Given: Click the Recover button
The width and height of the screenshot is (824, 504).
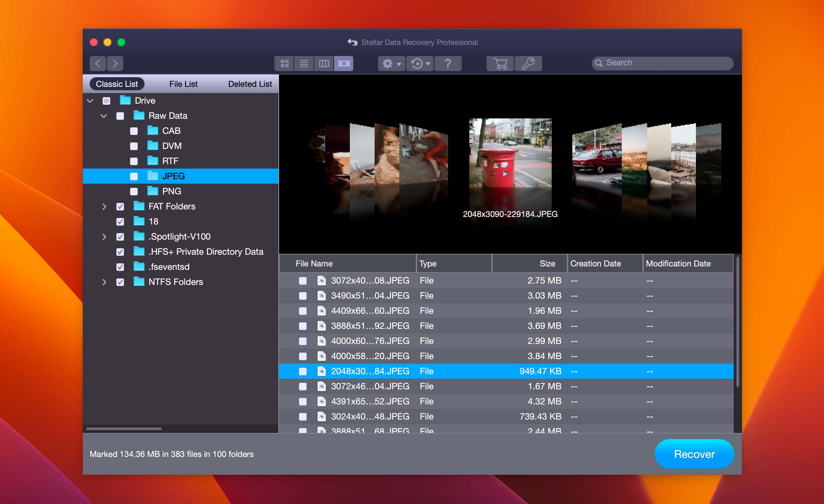Looking at the screenshot, I should pyautogui.click(x=694, y=454).
